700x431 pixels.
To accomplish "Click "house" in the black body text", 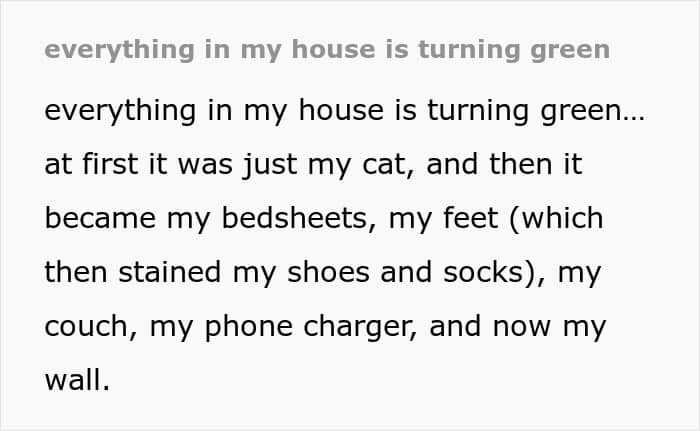I will (x=341, y=110).
